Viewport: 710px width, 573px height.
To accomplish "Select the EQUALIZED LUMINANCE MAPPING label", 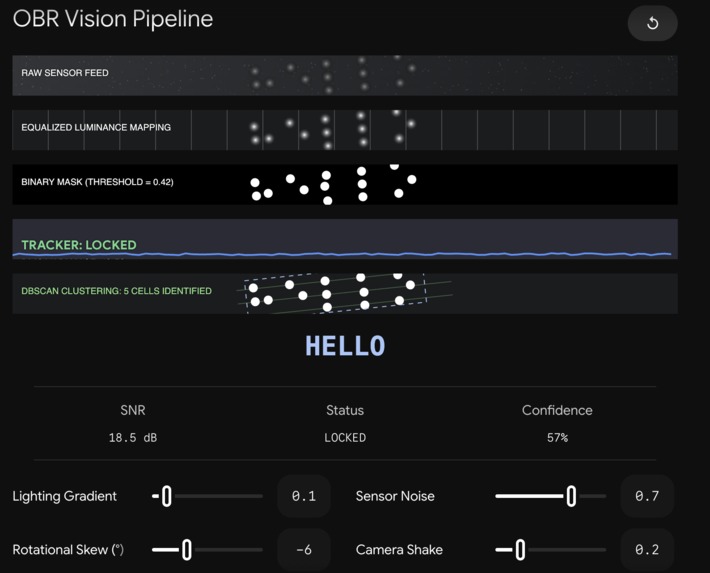I will pos(96,127).
